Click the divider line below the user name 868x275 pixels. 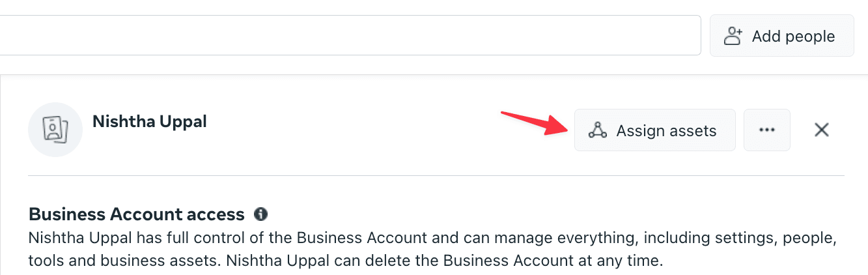436,175
